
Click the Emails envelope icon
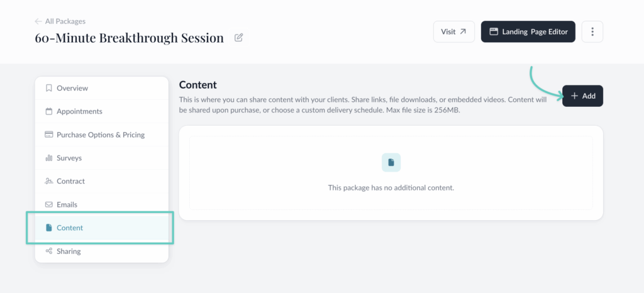pyautogui.click(x=49, y=204)
